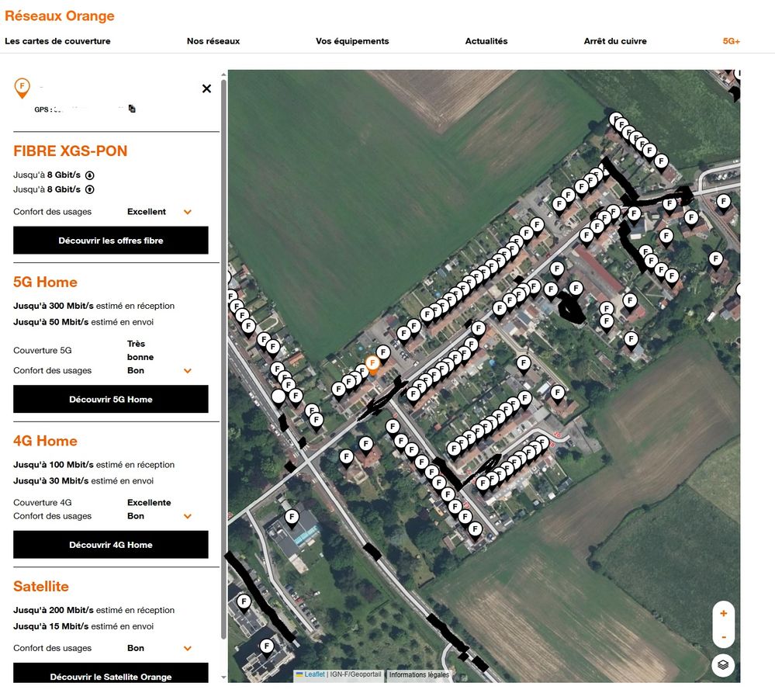Click the download speed icon under Fibre
The image size is (775, 700).
click(89, 175)
